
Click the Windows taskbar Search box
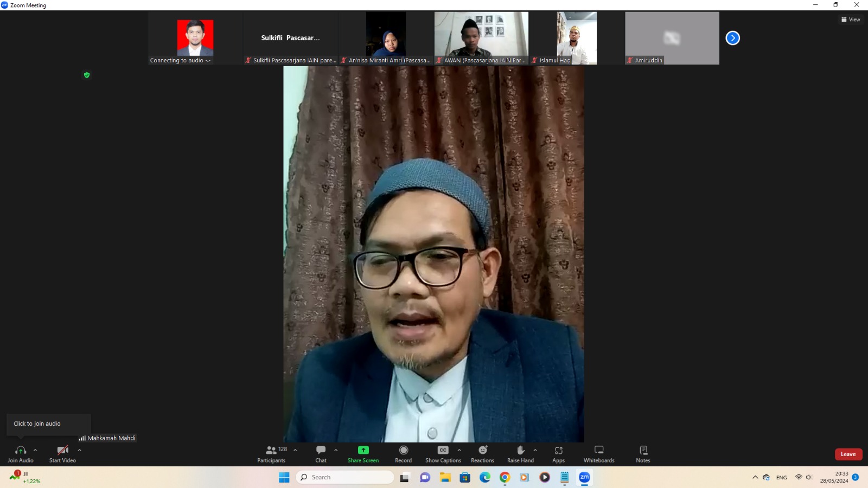click(x=345, y=477)
